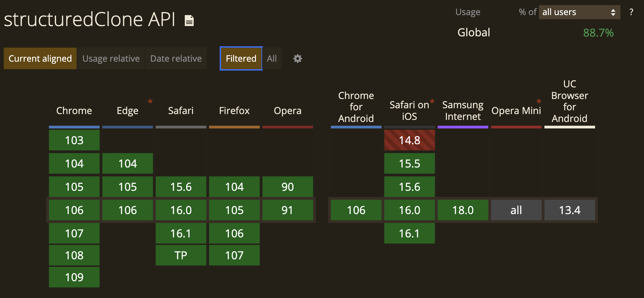Select unsupported Safari iOS 14.8 cell

point(410,140)
